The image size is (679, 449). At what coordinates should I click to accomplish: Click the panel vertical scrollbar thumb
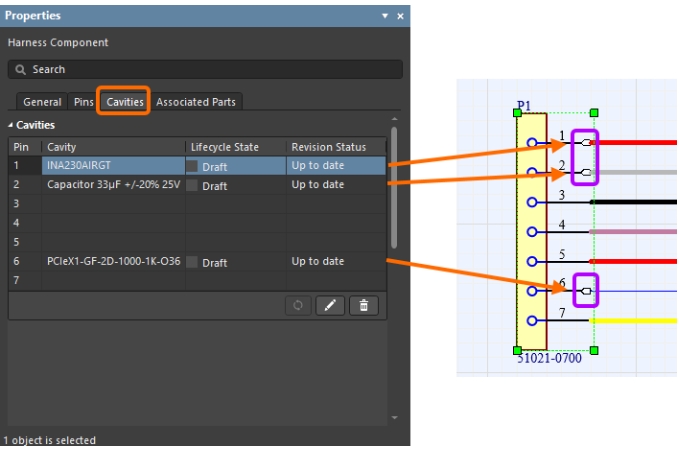pyautogui.click(x=394, y=187)
